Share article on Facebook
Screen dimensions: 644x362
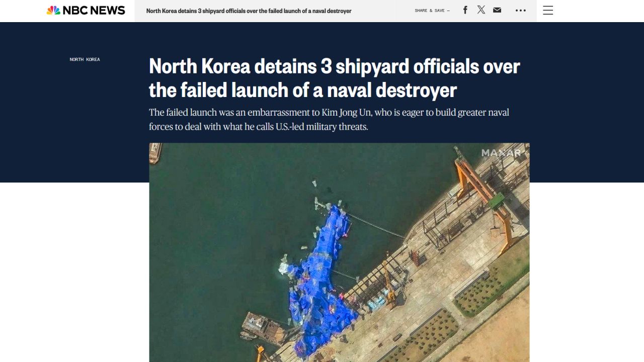(465, 10)
